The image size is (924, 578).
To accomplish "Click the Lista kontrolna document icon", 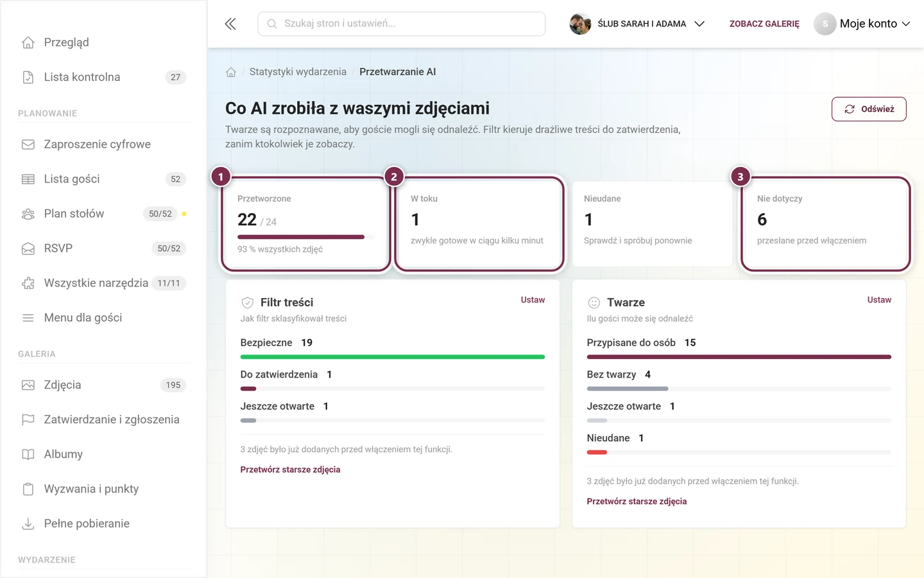I will pyautogui.click(x=28, y=77).
